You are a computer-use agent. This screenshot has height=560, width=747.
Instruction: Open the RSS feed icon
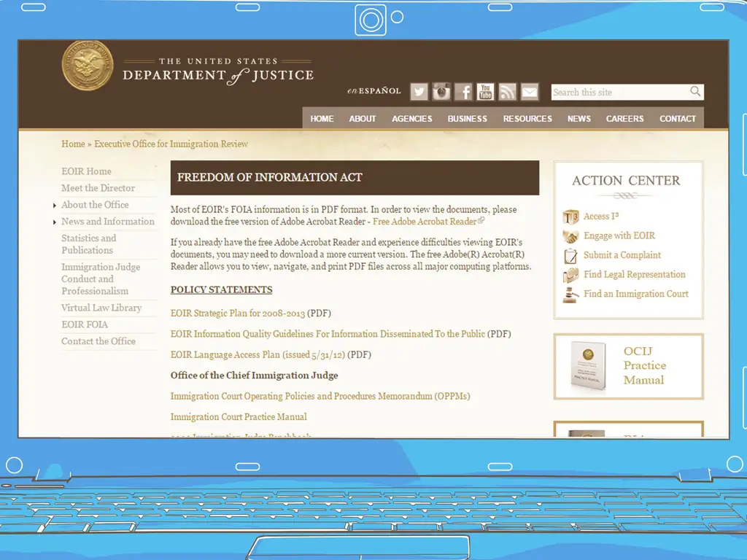click(x=507, y=92)
